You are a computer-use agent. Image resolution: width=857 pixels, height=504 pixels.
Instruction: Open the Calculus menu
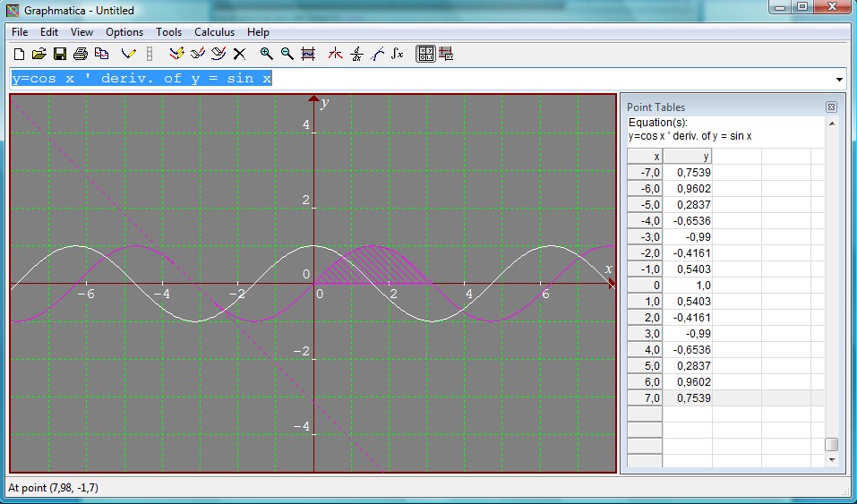point(214,32)
